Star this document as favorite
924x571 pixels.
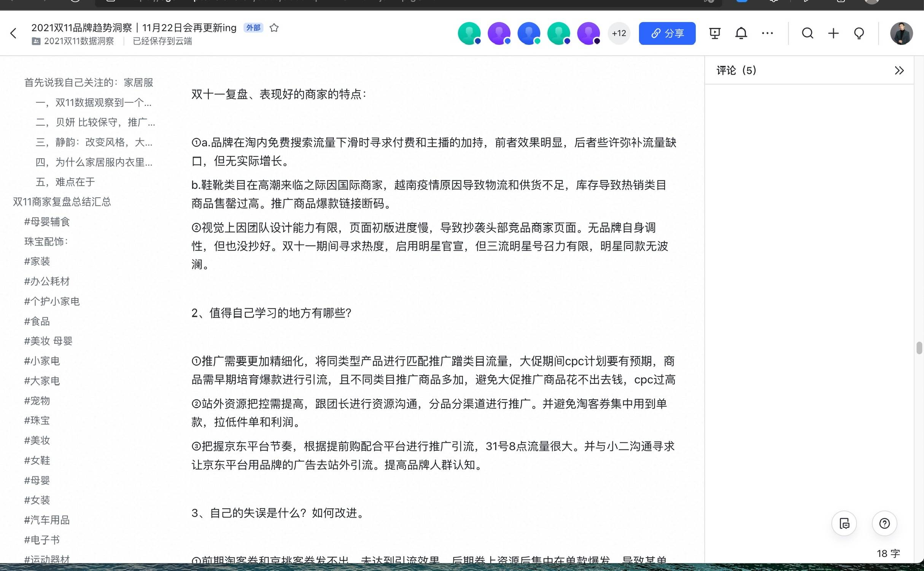coord(274,28)
